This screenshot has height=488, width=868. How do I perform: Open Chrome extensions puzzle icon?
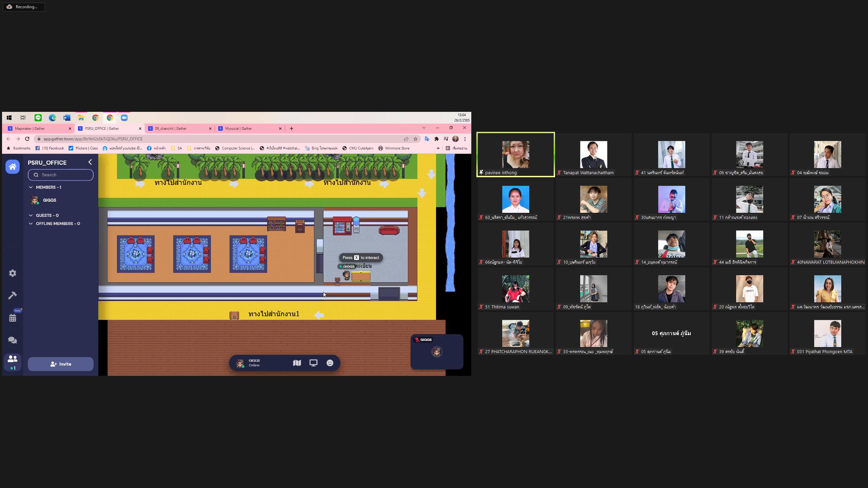tap(437, 139)
